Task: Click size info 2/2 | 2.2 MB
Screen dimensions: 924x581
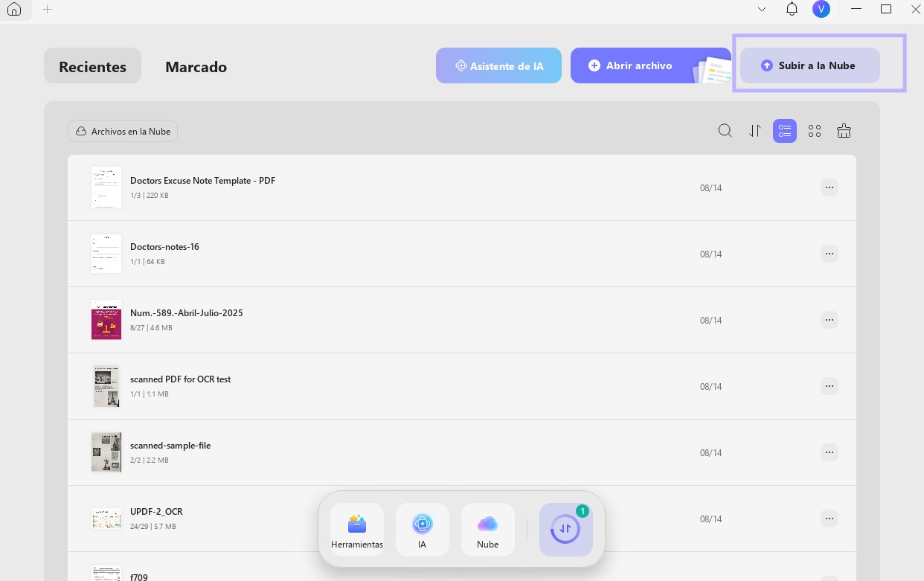Action: (150, 460)
